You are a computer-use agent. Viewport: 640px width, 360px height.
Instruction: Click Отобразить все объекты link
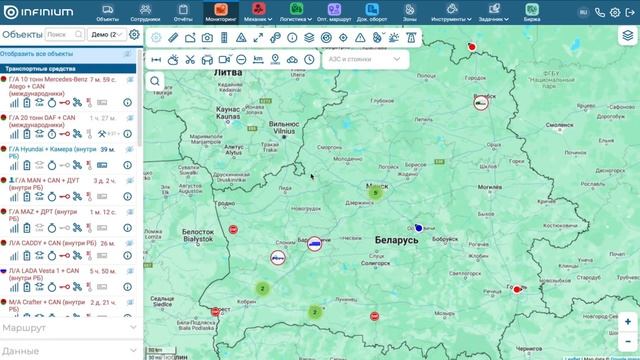[36, 53]
